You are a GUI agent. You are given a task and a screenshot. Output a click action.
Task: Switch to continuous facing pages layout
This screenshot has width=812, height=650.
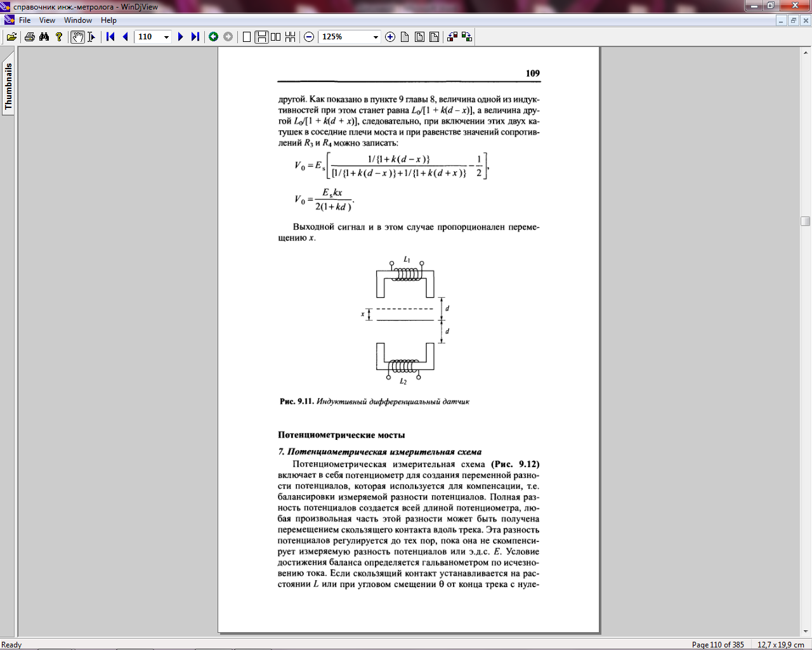tap(290, 37)
